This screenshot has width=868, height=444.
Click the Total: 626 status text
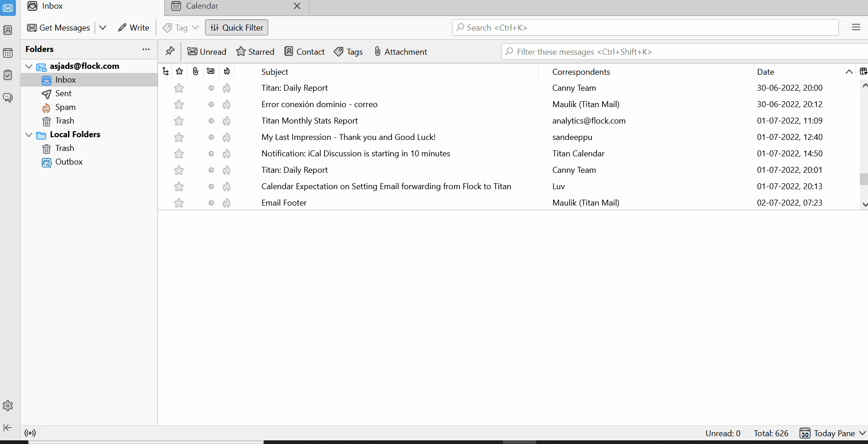click(771, 434)
